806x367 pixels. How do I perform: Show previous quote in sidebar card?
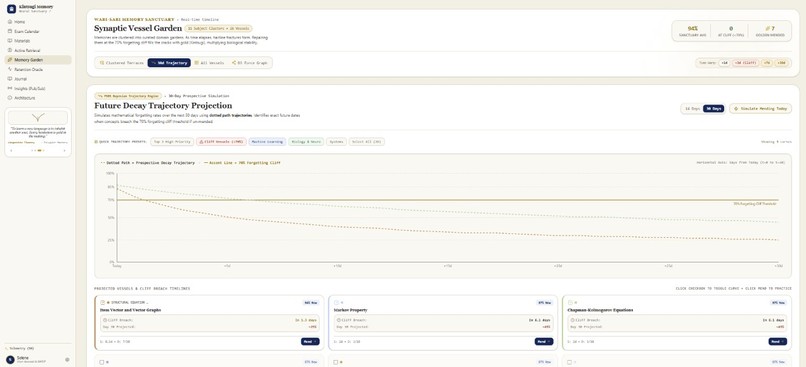pyautogui.click(x=11, y=151)
